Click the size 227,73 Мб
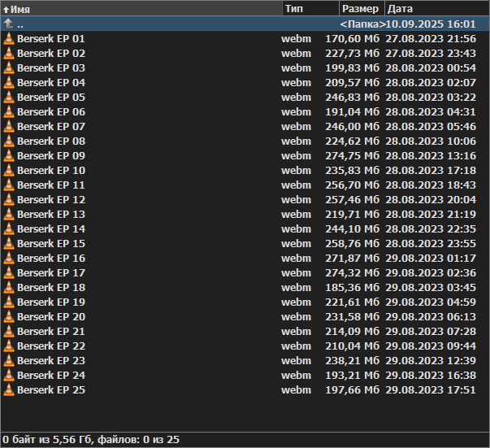This screenshot has height=448, width=490. tap(352, 53)
